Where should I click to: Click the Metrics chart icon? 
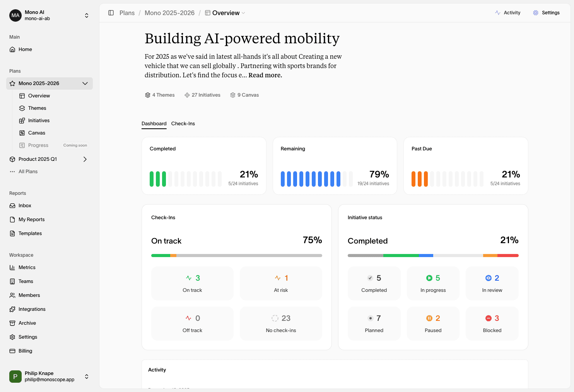pos(12,268)
